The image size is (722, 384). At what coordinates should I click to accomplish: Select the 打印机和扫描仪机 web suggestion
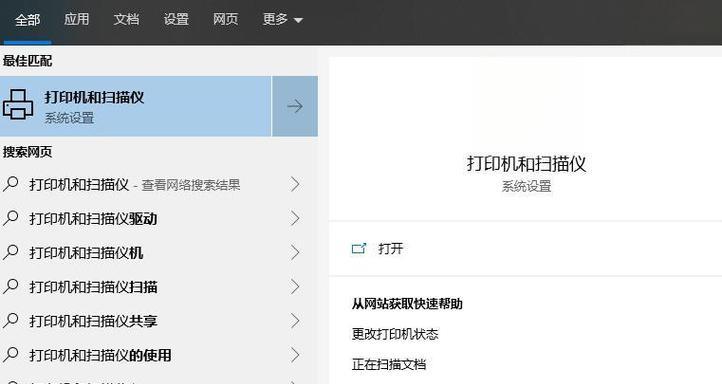(x=158, y=253)
